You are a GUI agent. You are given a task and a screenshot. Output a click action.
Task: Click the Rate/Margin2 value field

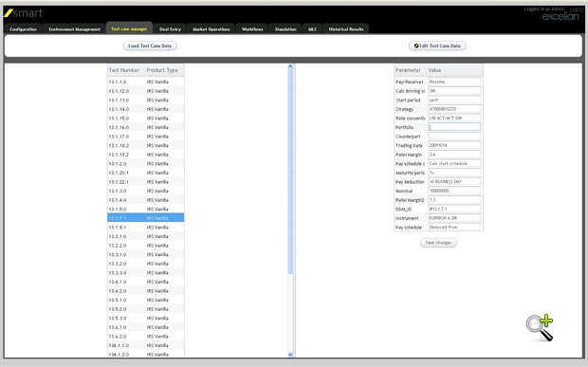coord(454,200)
